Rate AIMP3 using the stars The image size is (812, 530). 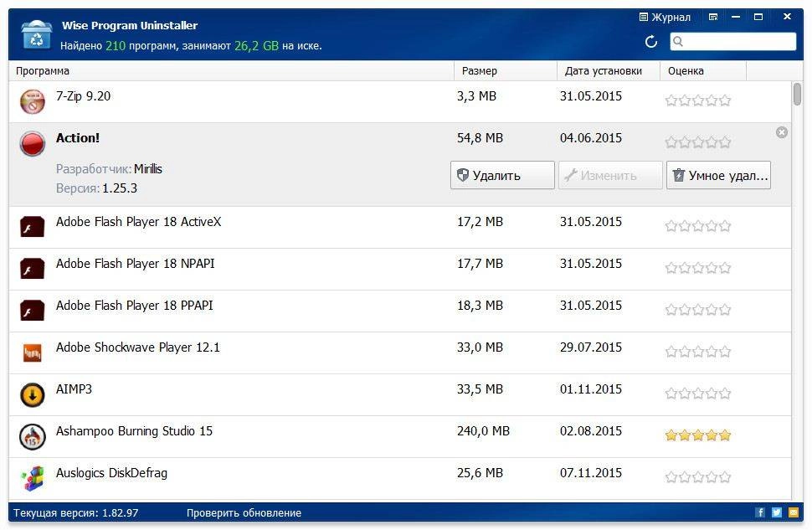tap(698, 394)
